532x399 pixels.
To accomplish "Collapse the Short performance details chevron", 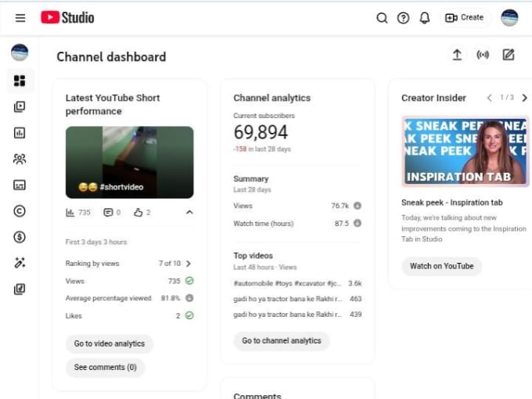I will (189, 212).
